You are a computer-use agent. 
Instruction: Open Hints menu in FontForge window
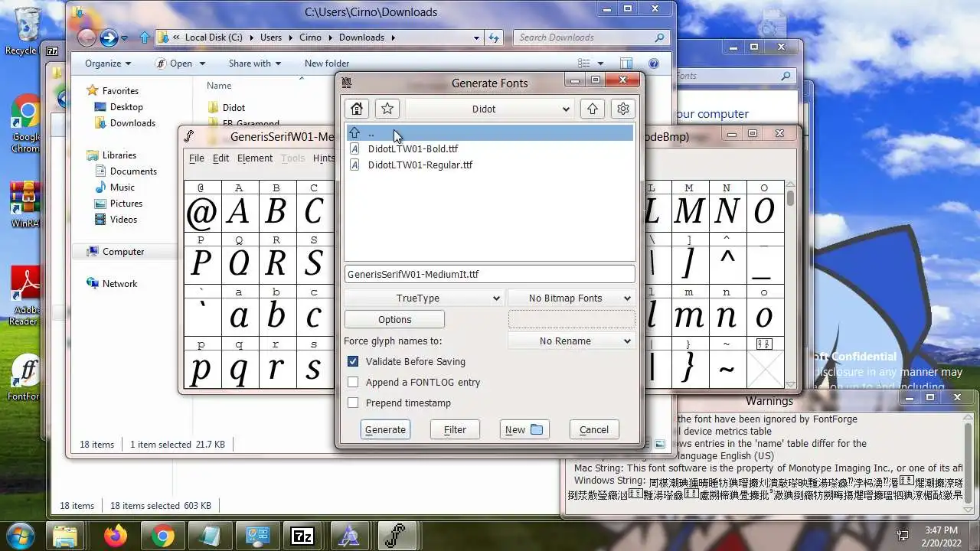(x=324, y=158)
